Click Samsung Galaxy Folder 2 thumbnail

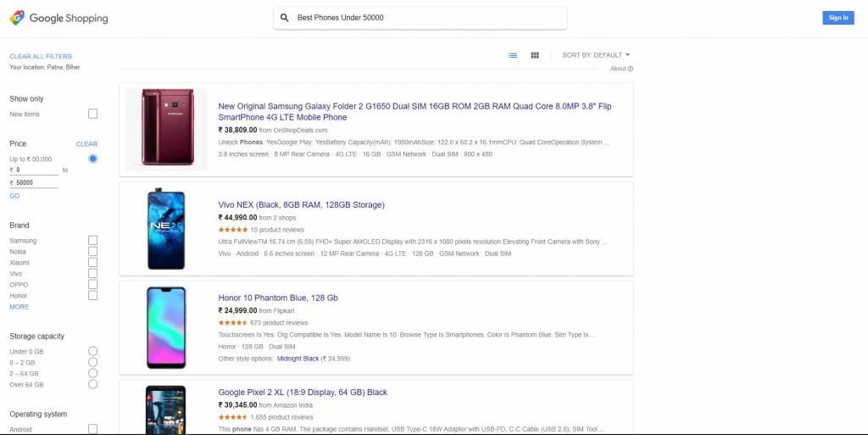[x=167, y=130]
